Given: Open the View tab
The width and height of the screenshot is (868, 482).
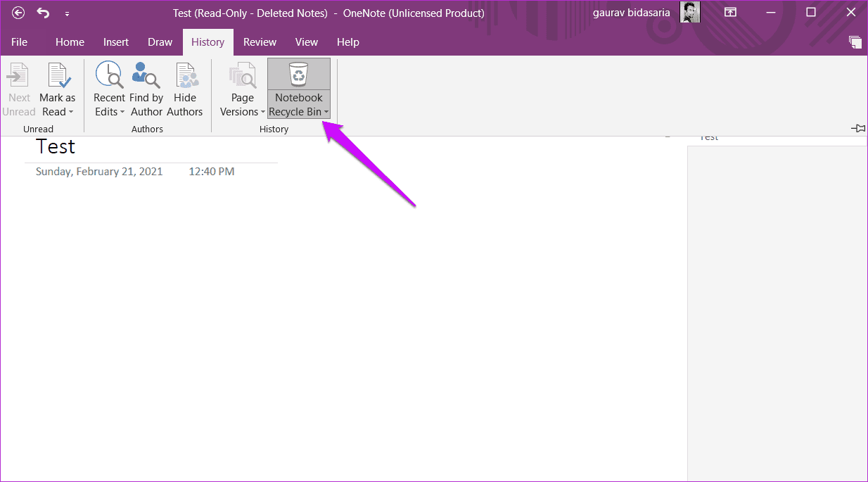Looking at the screenshot, I should coord(306,42).
